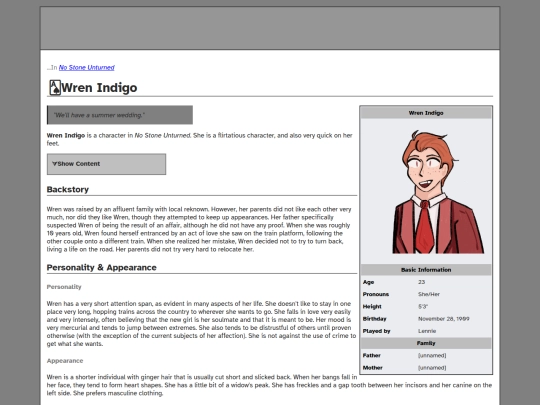The width and height of the screenshot is (540, 405).
Task: Click the Father row [unnamed] value
Action: pos(432,355)
